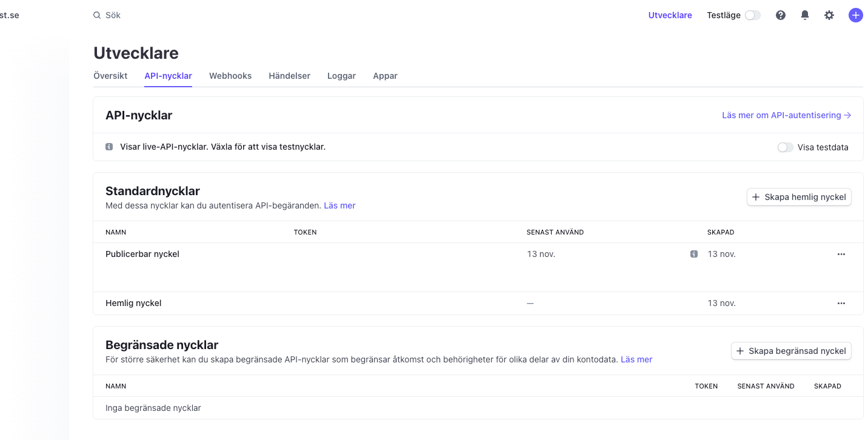This screenshot has height=440, width=868.
Task: Click info icon beside Publicerbar nyckel date
Action: click(x=694, y=254)
